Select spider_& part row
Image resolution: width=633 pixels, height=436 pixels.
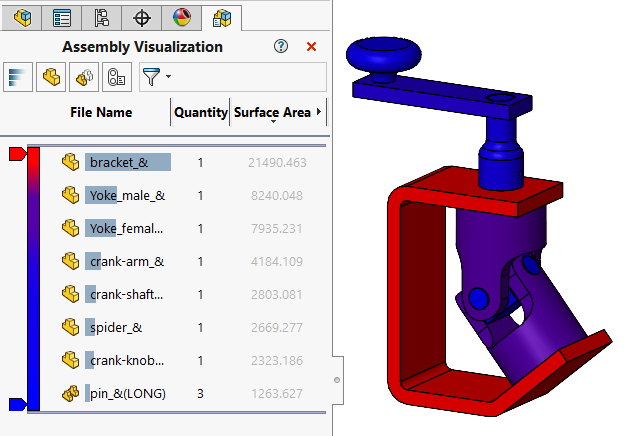[186, 327]
